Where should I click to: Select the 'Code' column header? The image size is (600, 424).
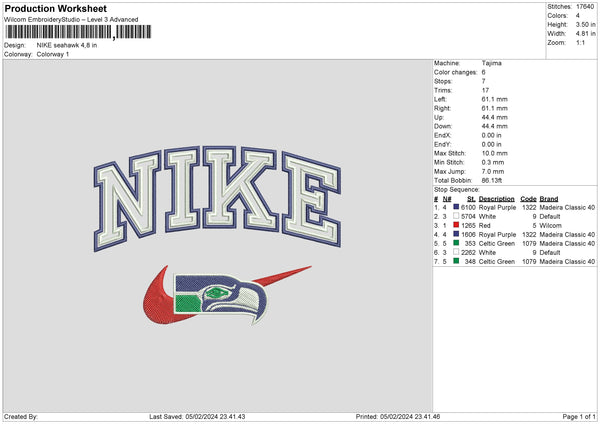click(528, 199)
